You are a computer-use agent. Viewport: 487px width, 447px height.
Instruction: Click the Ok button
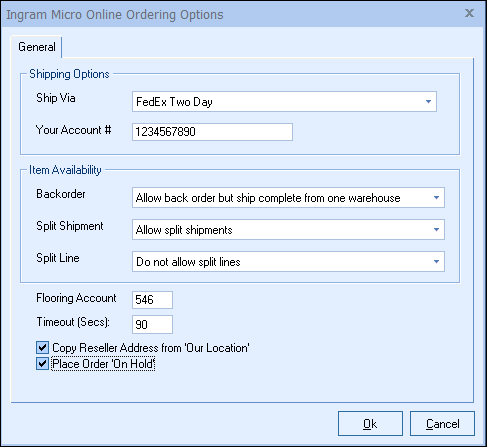[x=370, y=424]
